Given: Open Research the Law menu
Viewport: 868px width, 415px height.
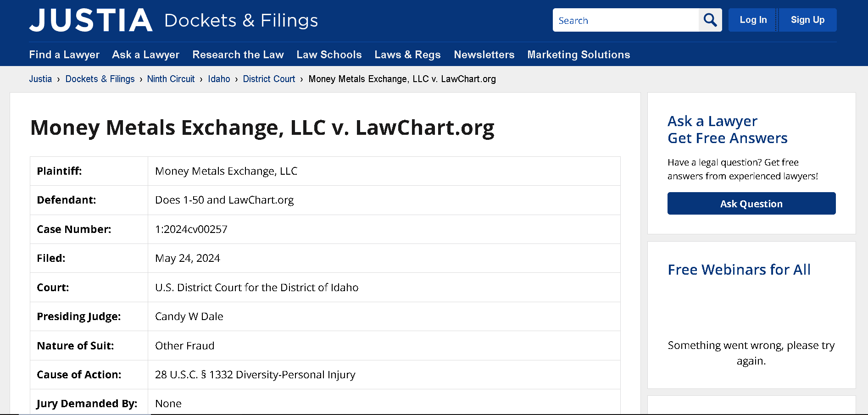Looking at the screenshot, I should click(238, 55).
